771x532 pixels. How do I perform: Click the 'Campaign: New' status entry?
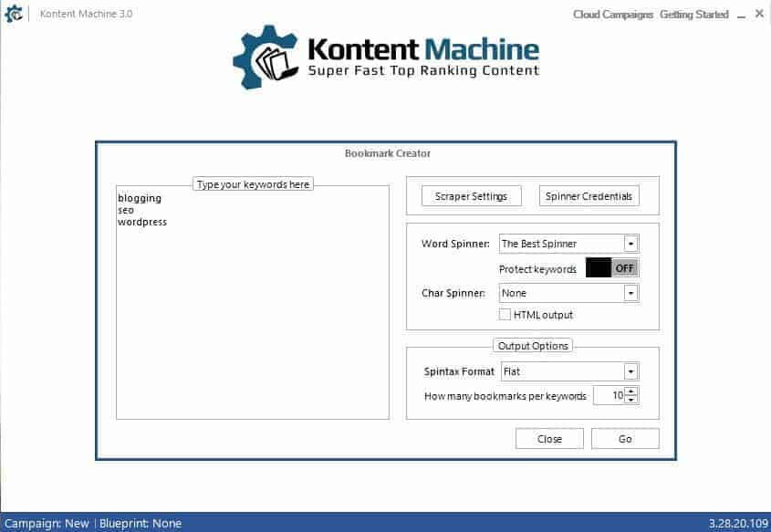tap(47, 524)
